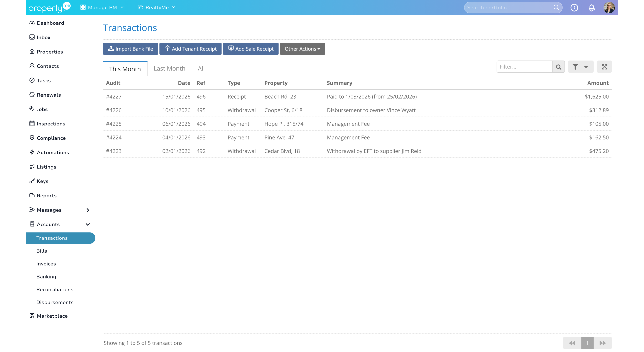Viewport: 644px width, 352px height.
Task: Open Keys in sidebar
Action: click(39, 181)
